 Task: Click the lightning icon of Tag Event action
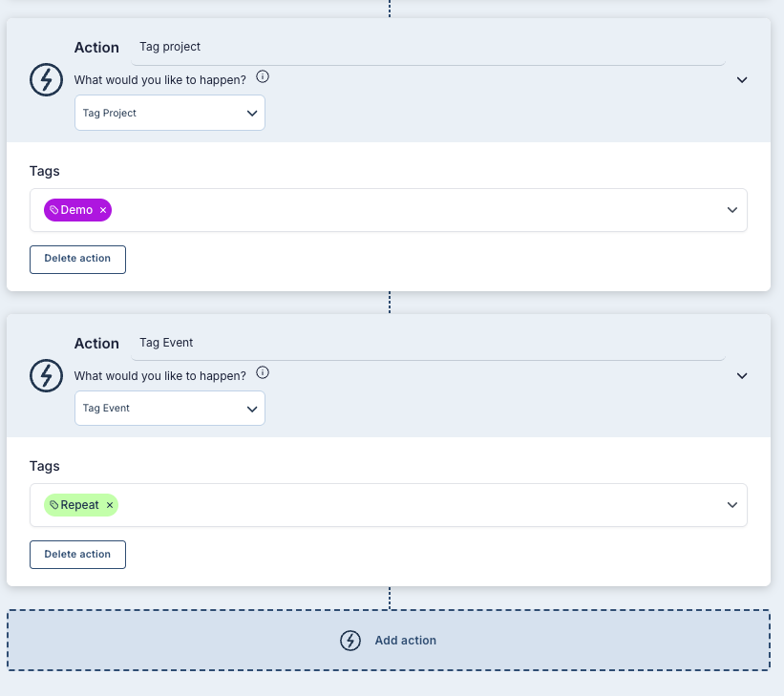47,376
